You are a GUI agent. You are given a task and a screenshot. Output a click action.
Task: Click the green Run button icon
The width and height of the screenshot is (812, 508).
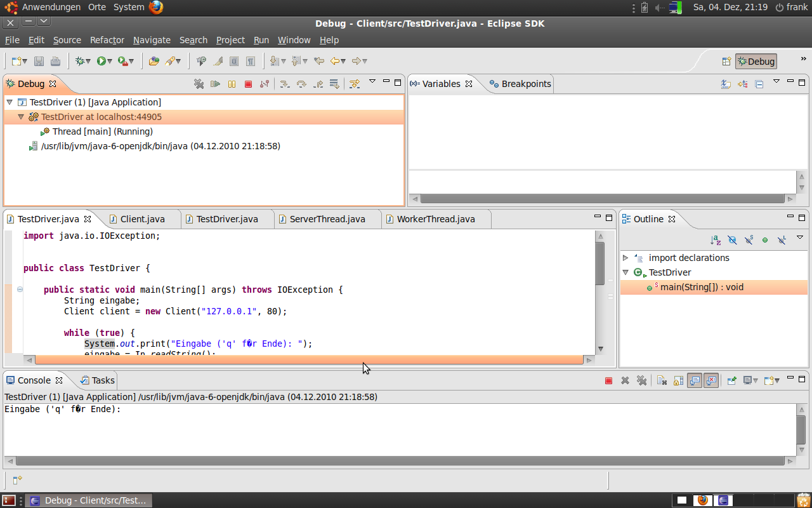tap(101, 61)
